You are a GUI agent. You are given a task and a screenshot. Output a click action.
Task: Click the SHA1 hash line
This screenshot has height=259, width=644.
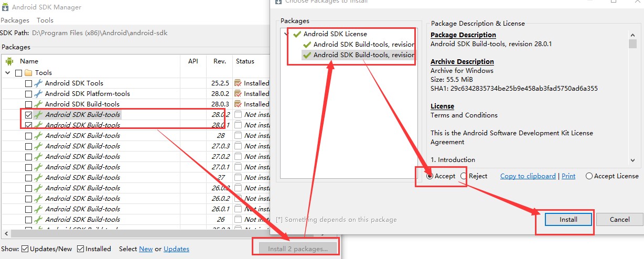(514, 88)
